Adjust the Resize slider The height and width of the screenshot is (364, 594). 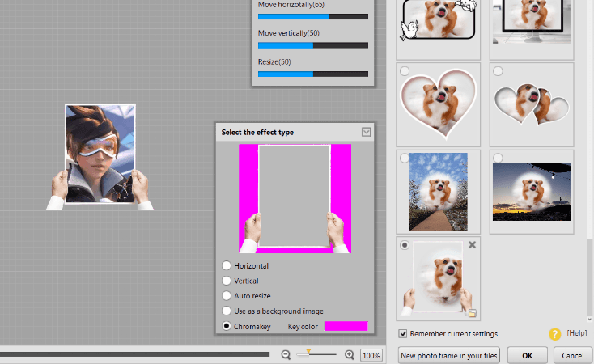(313, 74)
